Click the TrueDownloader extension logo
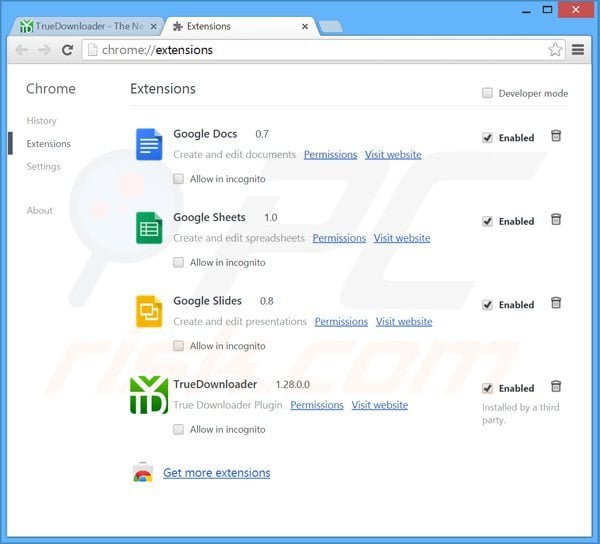Image resolution: width=600 pixels, height=544 pixels. tap(149, 395)
